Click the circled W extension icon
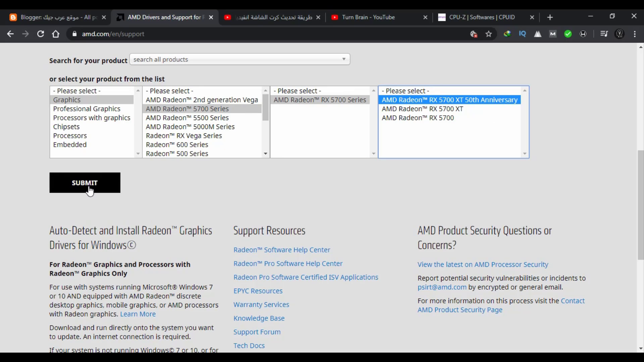Screen dimensions: 644x362 (583, 34)
